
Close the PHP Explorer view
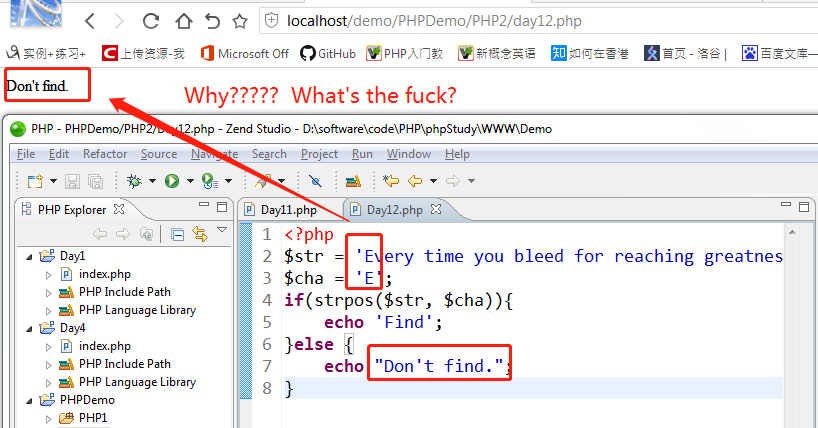[x=119, y=209]
